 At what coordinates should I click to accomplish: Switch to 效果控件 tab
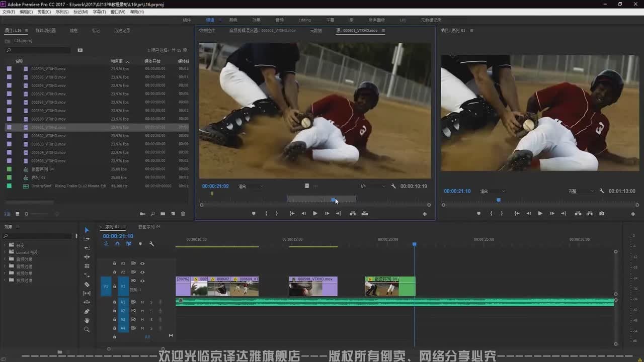(x=207, y=31)
